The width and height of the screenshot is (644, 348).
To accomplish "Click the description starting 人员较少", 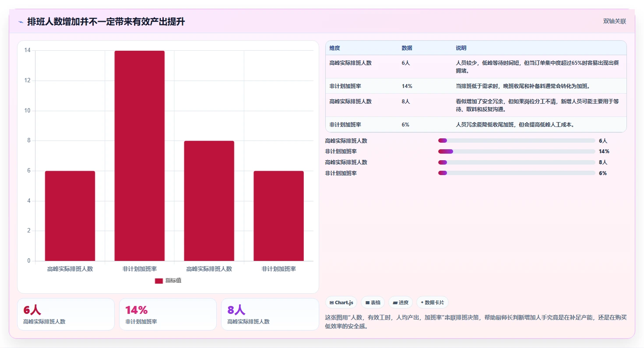I will pyautogui.click(x=538, y=67).
